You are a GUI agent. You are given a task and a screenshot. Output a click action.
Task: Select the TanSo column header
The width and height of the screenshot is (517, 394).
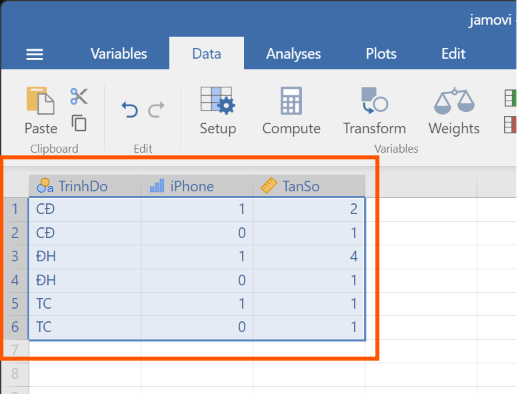pyautogui.click(x=309, y=186)
